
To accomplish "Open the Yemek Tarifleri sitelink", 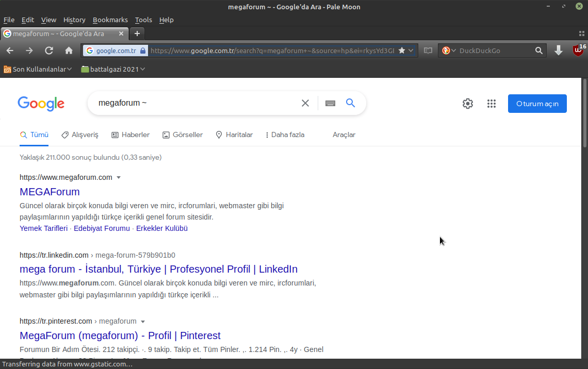I will click(43, 228).
